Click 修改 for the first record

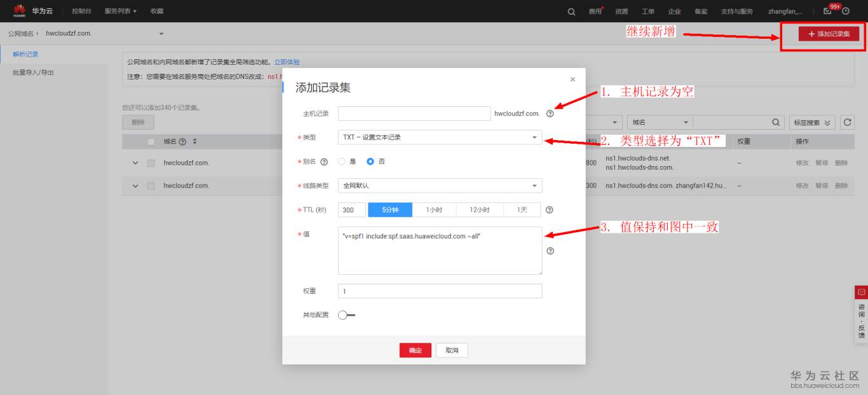(803, 163)
